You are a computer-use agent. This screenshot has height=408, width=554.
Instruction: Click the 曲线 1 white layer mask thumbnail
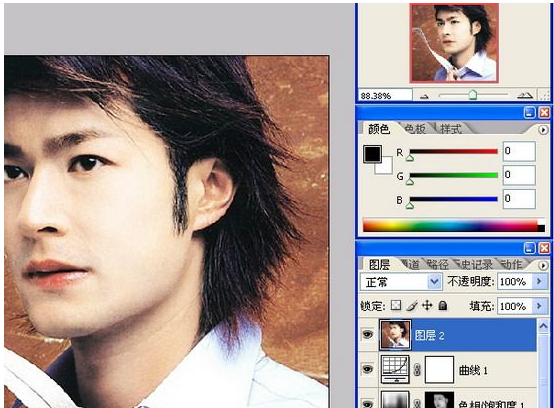pyautogui.click(x=439, y=369)
